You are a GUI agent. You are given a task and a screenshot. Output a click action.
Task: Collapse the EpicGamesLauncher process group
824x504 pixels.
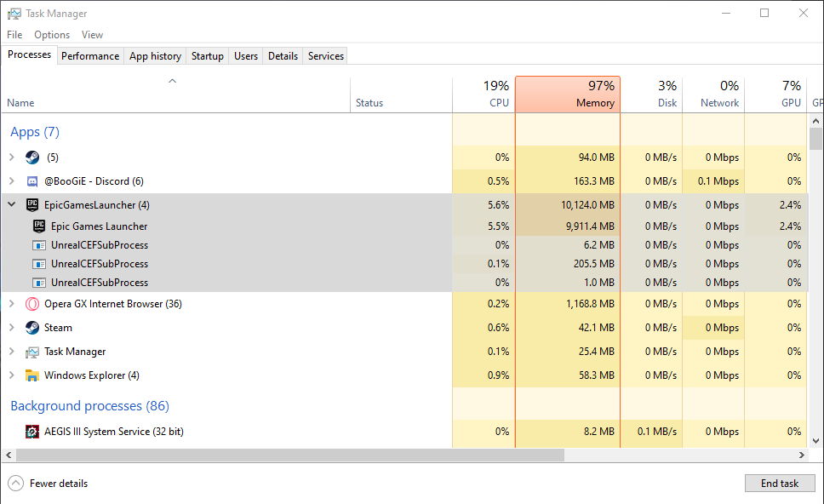(11, 205)
